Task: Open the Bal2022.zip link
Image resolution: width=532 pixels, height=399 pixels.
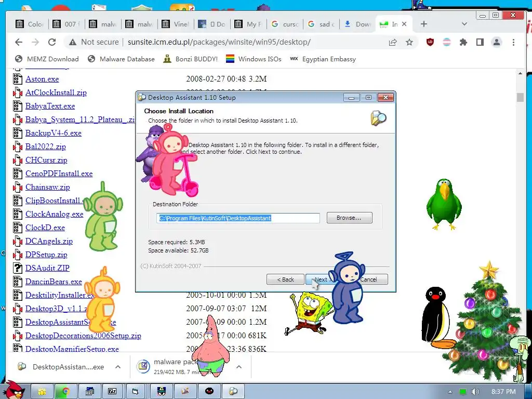Action: [x=46, y=147]
